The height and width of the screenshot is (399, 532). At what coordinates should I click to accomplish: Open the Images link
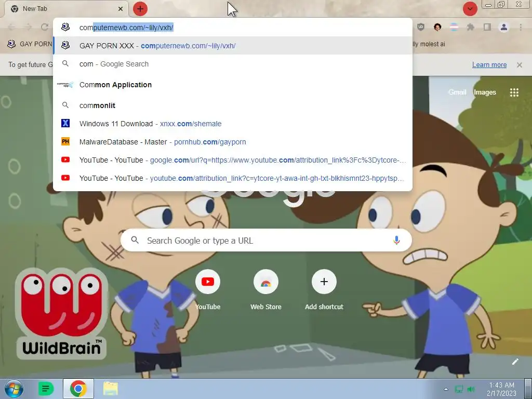coord(485,92)
